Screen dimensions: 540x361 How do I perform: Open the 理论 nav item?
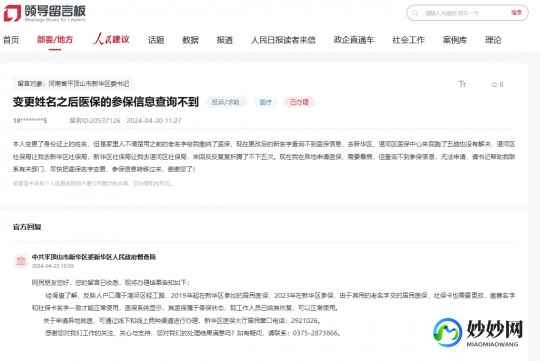pyautogui.click(x=493, y=40)
